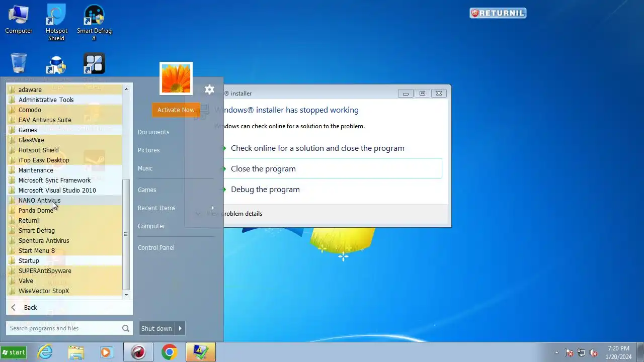Click the Shut down button
The image size is (644, 362).
pos(156,328)
